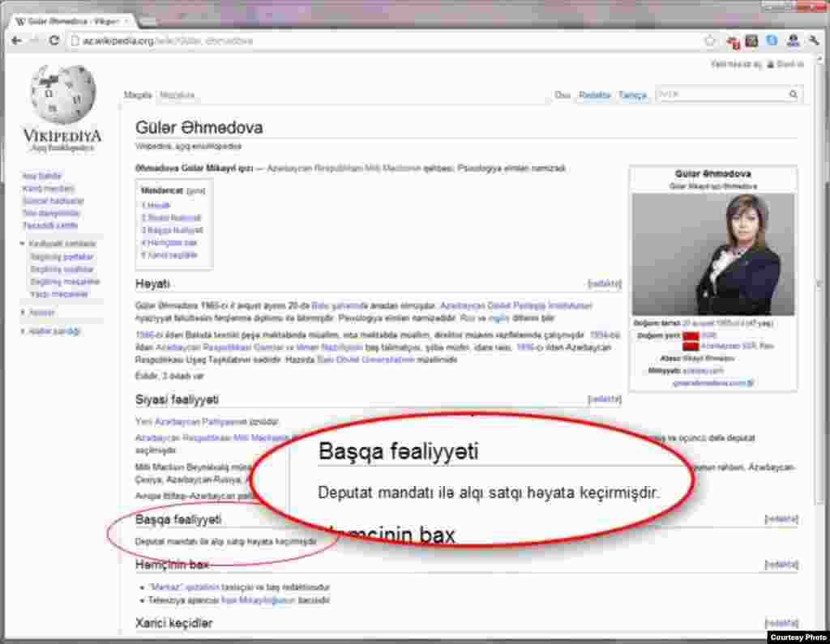Switch to the Müzakirə tab
Viewport: 830px width, 644px height.
click(x=177, y=96)
